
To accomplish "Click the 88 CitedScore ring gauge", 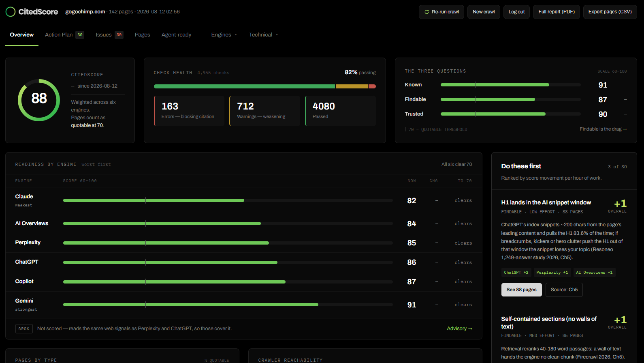I will (x=39, y=100).
